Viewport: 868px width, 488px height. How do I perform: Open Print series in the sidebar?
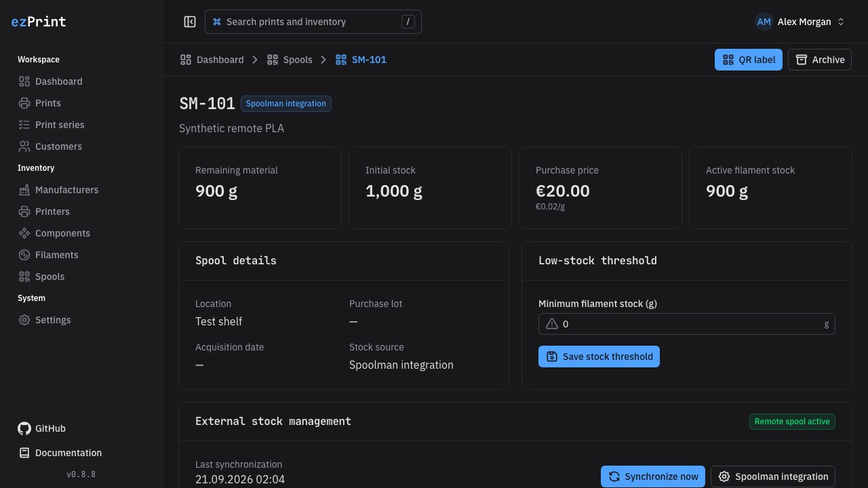(81, 125)
